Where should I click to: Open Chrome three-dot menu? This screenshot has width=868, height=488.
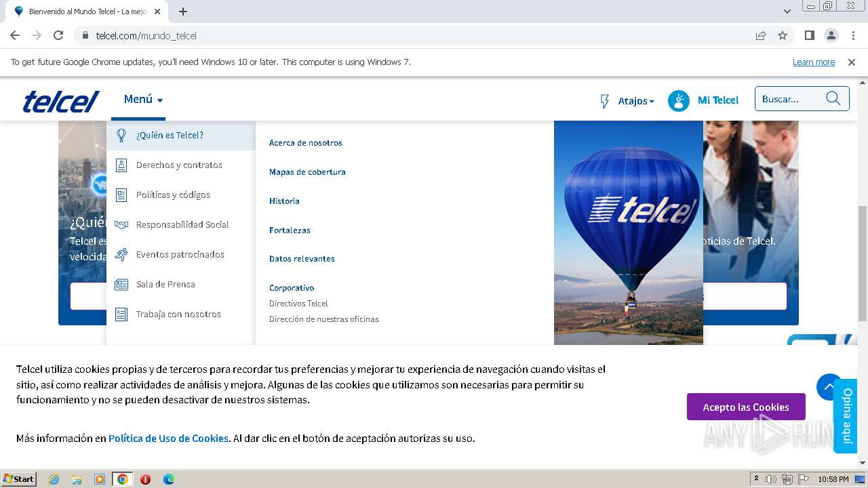tap(852, 35)
